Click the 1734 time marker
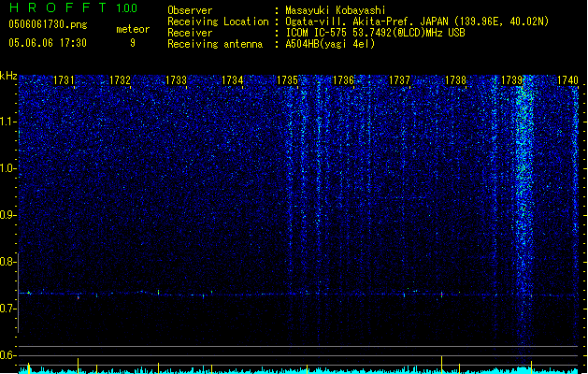Viewport: 588px width, 374px height. tap(232, 80)
